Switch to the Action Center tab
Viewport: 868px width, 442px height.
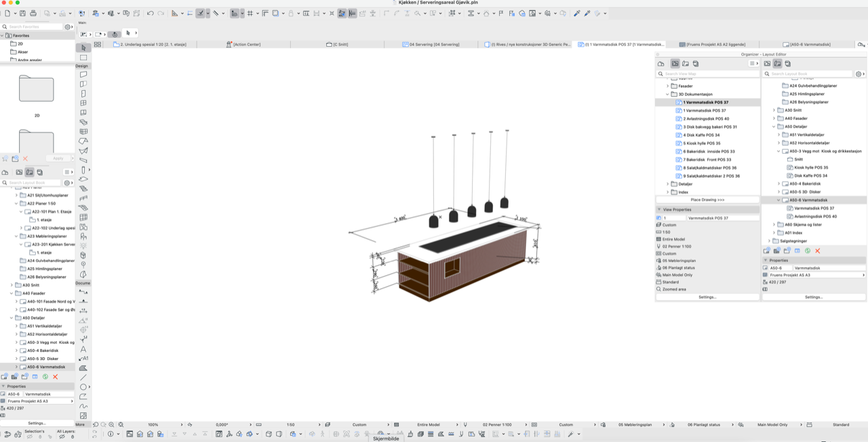coord(247,44)
